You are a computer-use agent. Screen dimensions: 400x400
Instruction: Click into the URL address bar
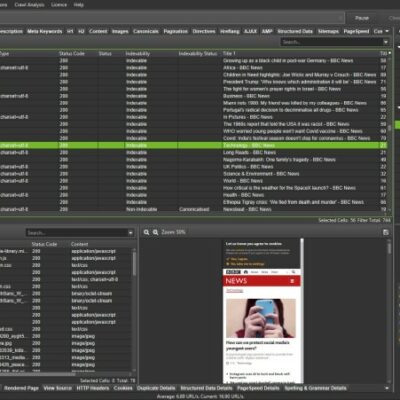point(172,18)
